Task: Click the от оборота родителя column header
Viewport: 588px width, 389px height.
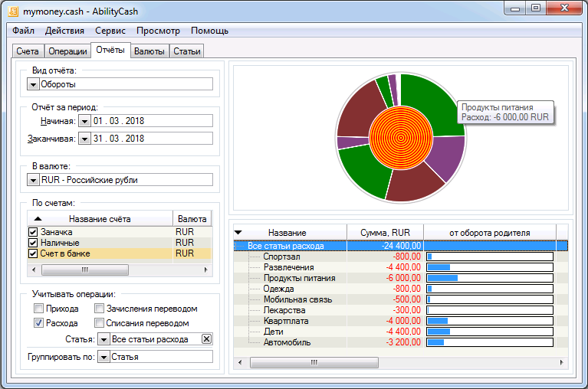Action: [490, 233]
